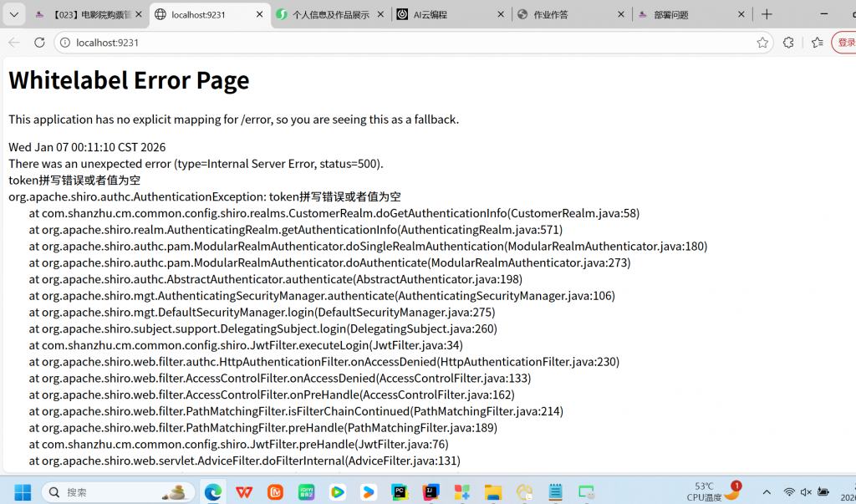Expand the tab search dropdown
856x504 pixels.
tap(14, 14)
